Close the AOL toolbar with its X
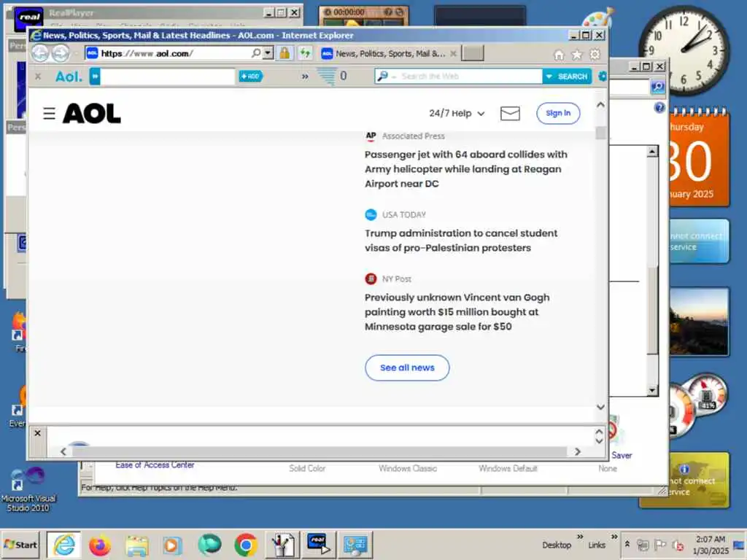This screenshot has height=560, width=747. (x=38, y=76)
